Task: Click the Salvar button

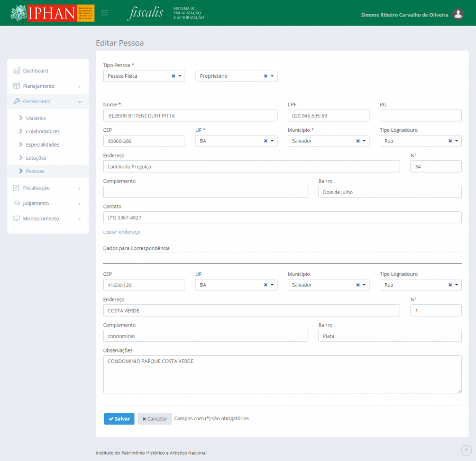Action: [x=119, y=419]
